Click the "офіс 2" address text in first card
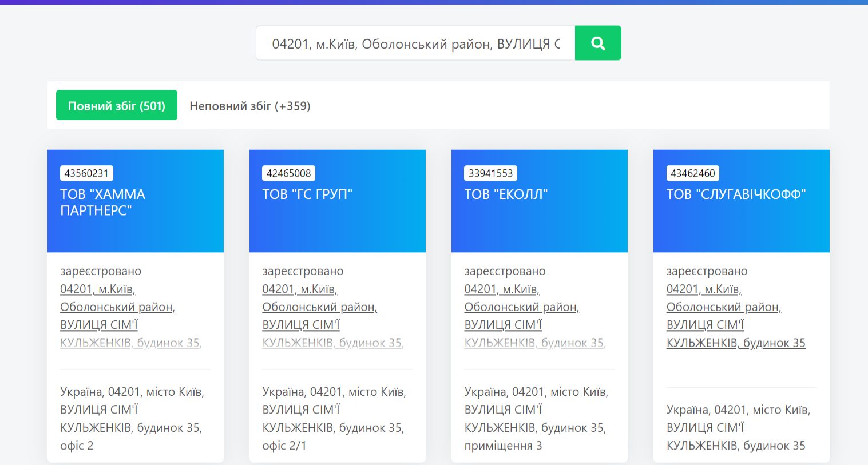The image size is (868, 465). coord(77,446)
